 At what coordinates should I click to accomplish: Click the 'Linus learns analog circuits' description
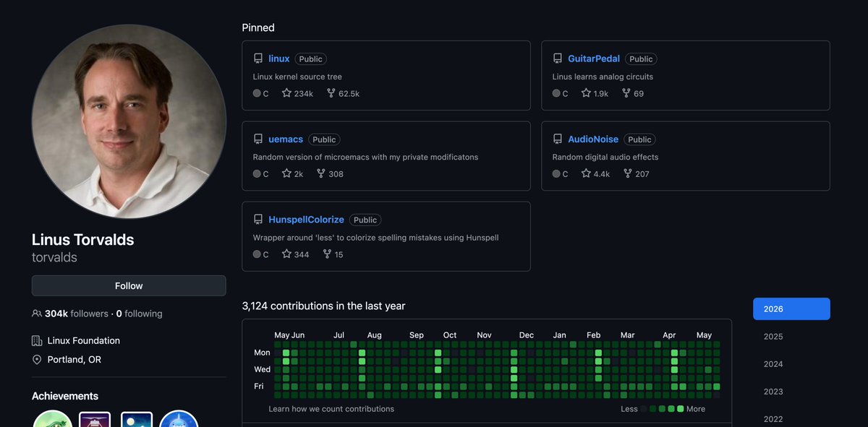coord(603,77)
